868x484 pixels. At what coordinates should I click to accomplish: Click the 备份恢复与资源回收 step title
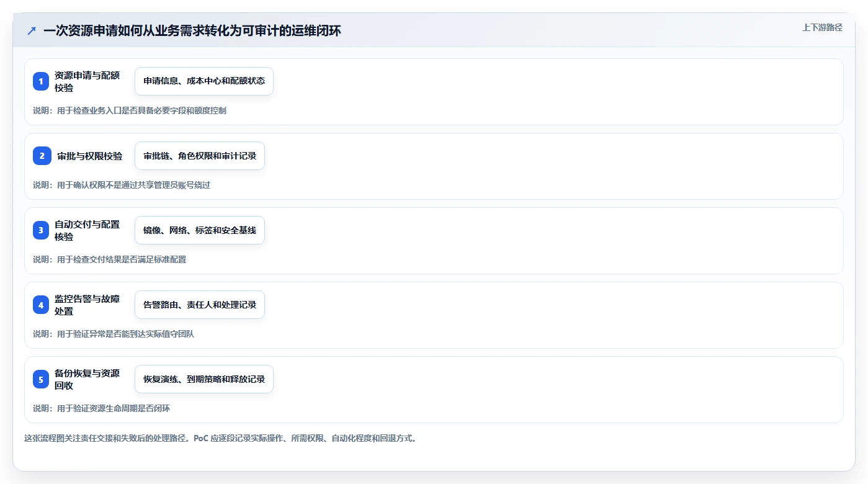pos(87,379)
